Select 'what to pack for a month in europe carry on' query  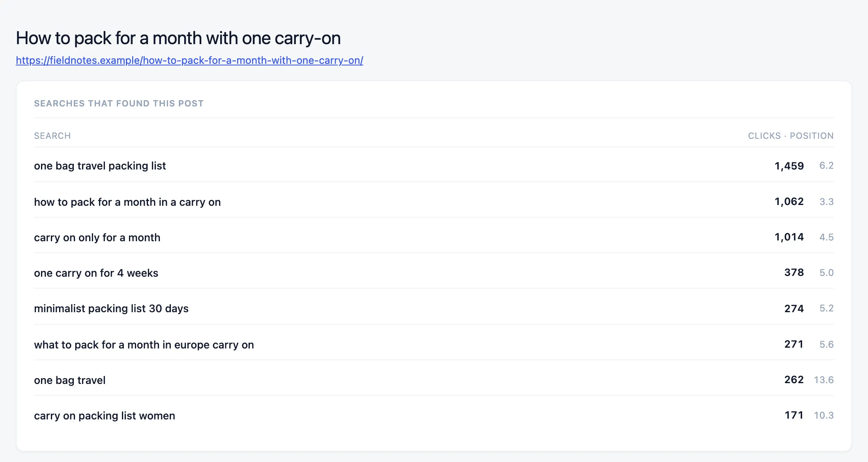[x=144, y=345]
